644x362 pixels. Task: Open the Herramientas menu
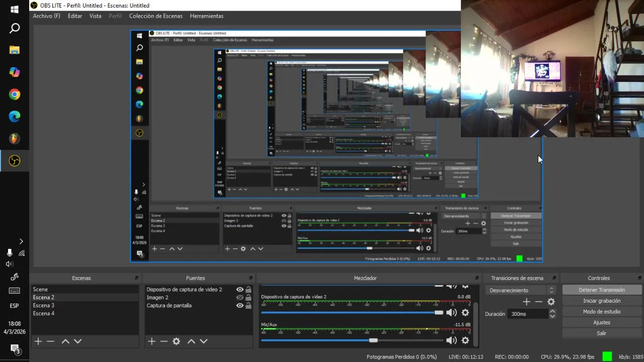pyautogui.click(x=207, y=16)
